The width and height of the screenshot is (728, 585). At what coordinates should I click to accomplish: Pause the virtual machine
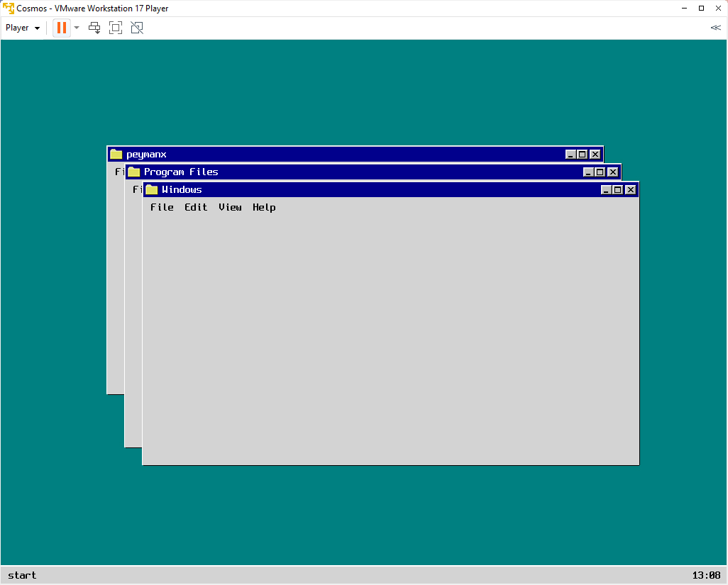click(x=61, y=28)
